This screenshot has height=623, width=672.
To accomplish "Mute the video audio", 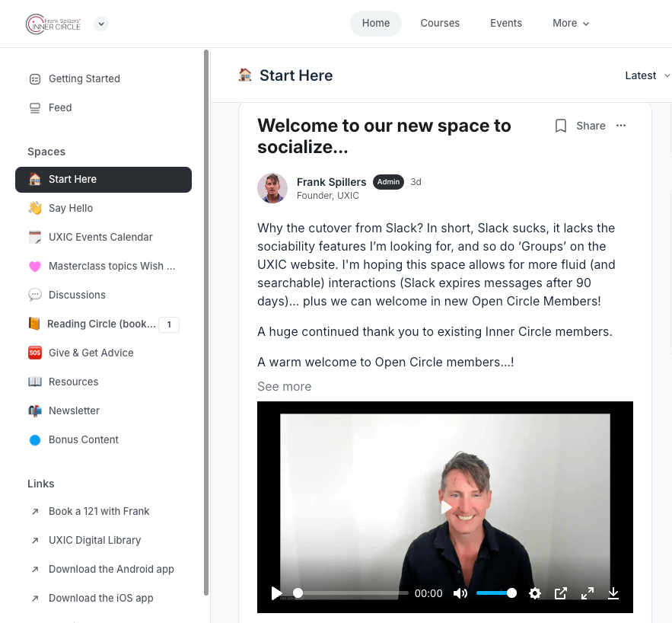I will tap(460, 593).
